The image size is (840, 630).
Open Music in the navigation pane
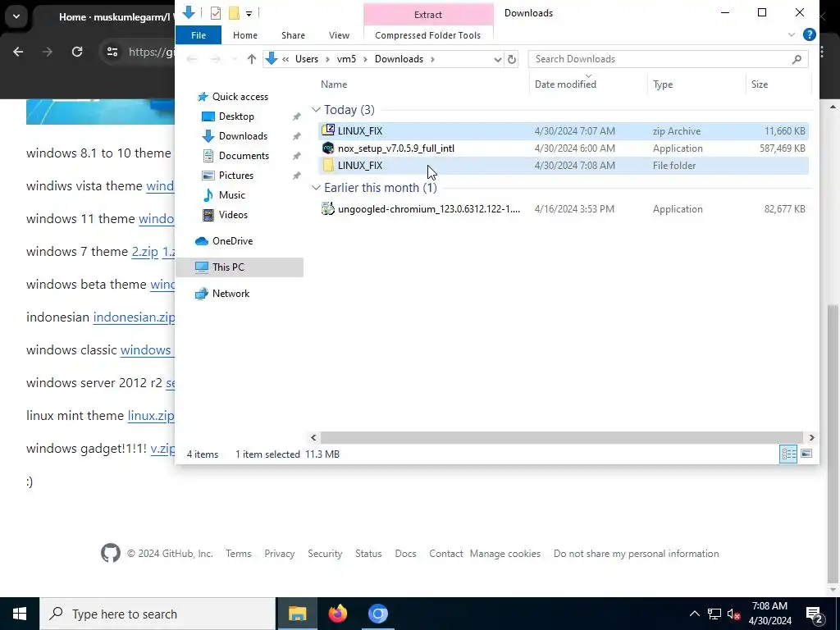click(231, 195)
